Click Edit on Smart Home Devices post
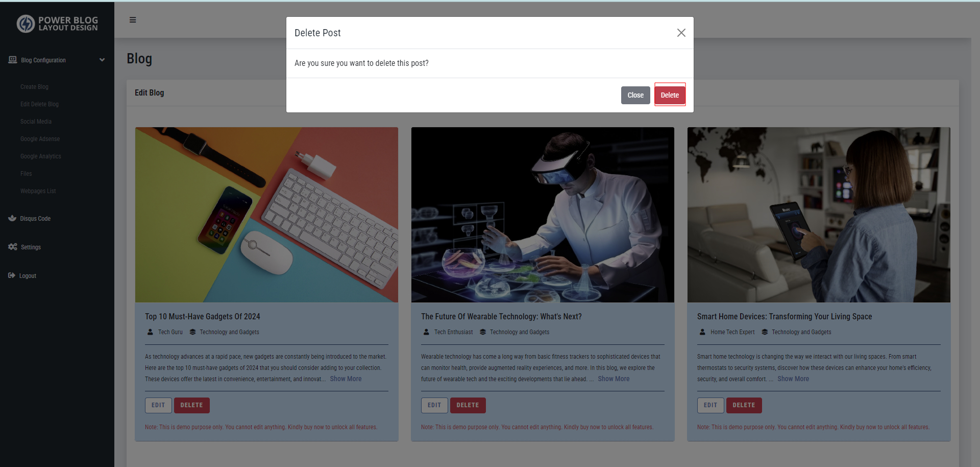Viewport: 980px width, 467px height. [x=710, y=405]
